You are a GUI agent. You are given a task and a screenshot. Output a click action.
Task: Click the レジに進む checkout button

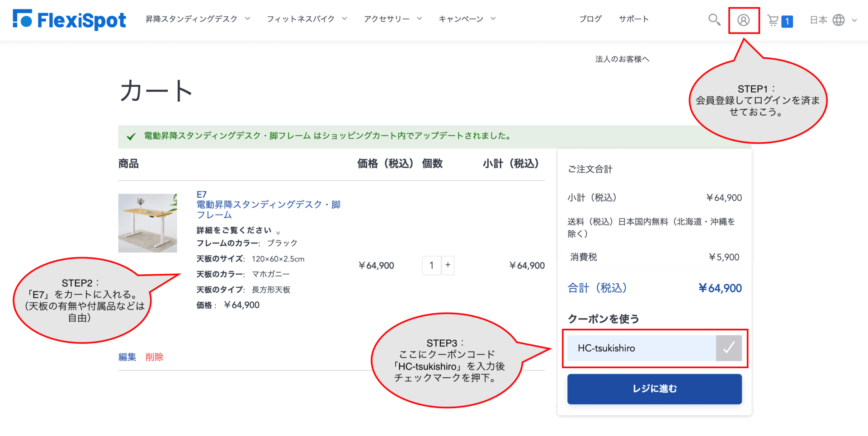(655, 389)
